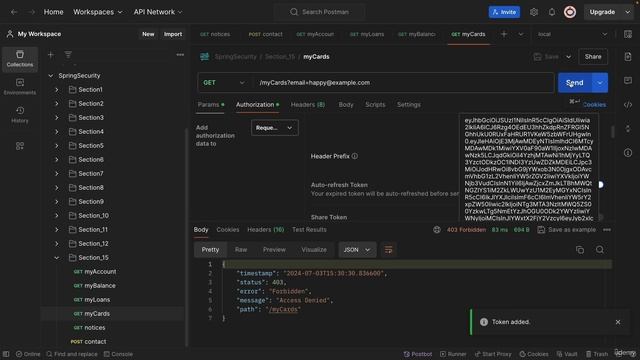640x360 pixels.
Task: Open collections options ellipsis menu
Action: click(x=180, y=54)
